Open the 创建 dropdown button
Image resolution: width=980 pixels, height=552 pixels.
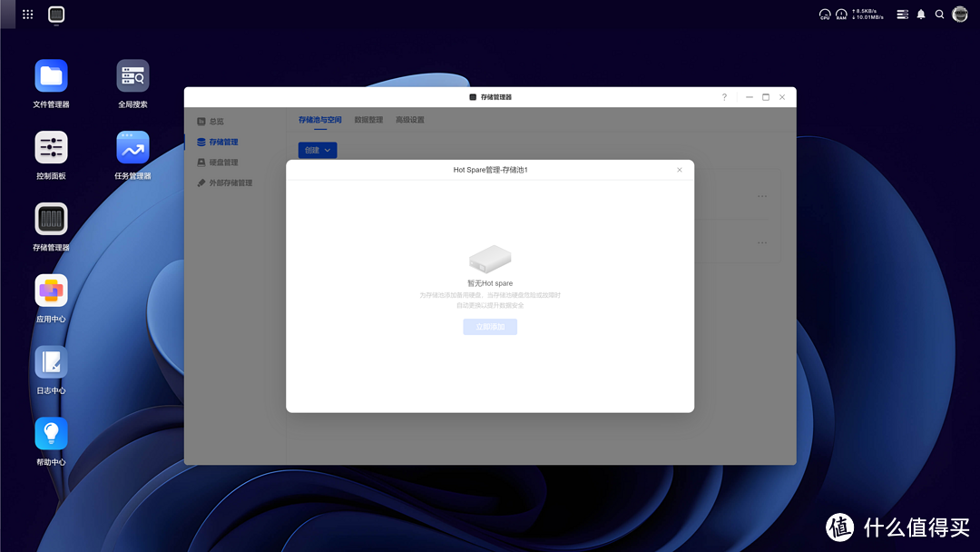318,150
